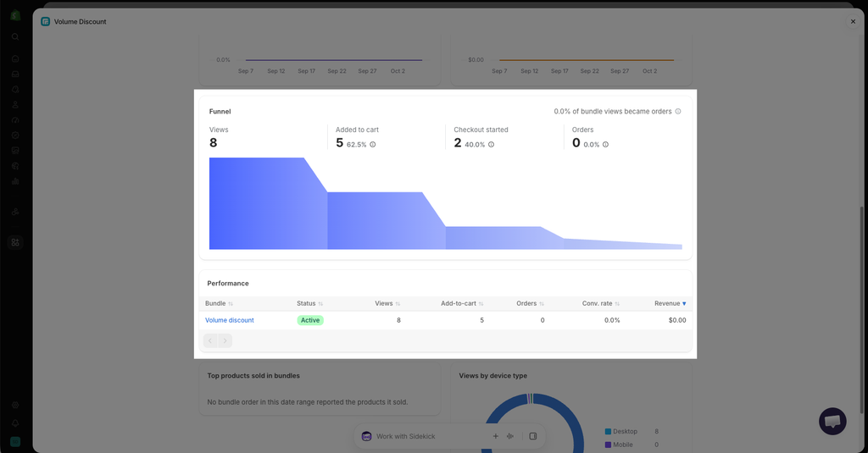Screen dimensions: 868x453
Task: Show info for Added to cart 62.5%
Action: coord(373,144)
